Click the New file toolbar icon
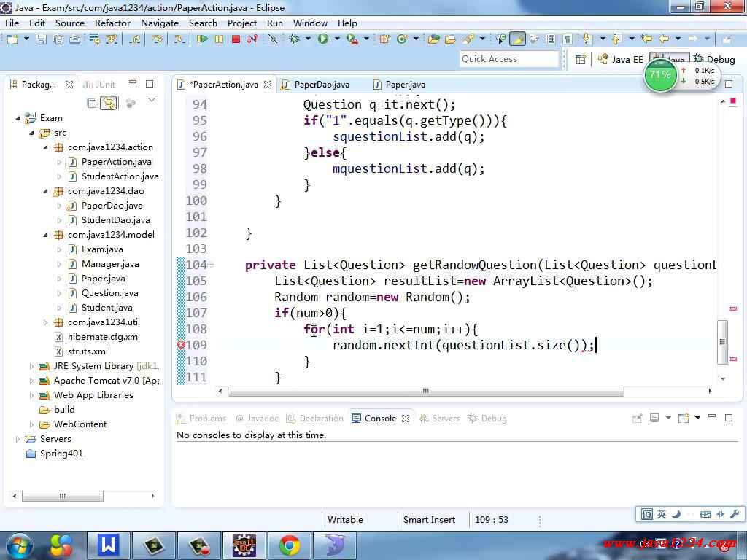 click(12, 39)
